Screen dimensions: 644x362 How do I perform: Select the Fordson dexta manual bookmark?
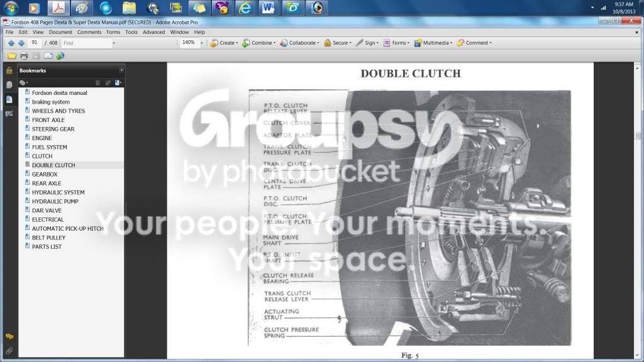click(60, 93)
